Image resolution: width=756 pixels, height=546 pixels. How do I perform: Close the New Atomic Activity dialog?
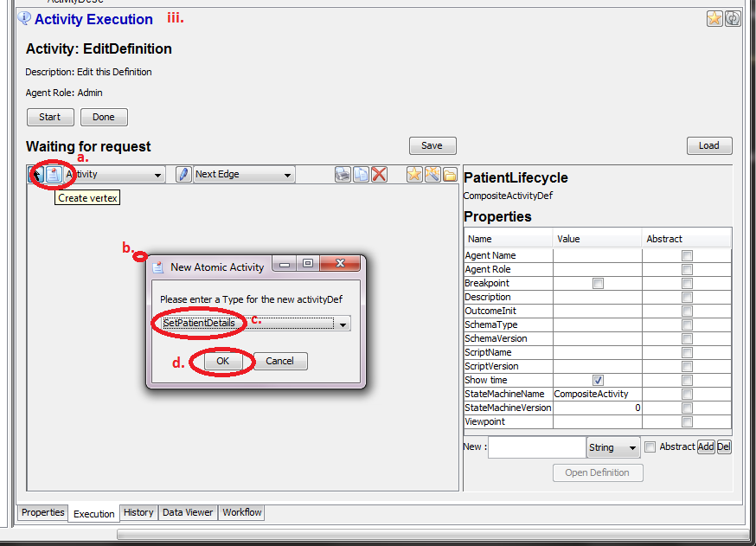340,263
